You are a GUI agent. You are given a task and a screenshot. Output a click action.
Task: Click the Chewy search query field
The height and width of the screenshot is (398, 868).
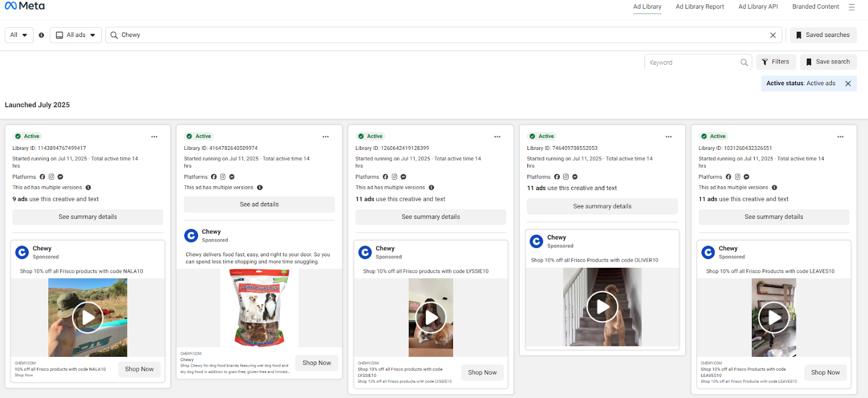click(443, 35)
